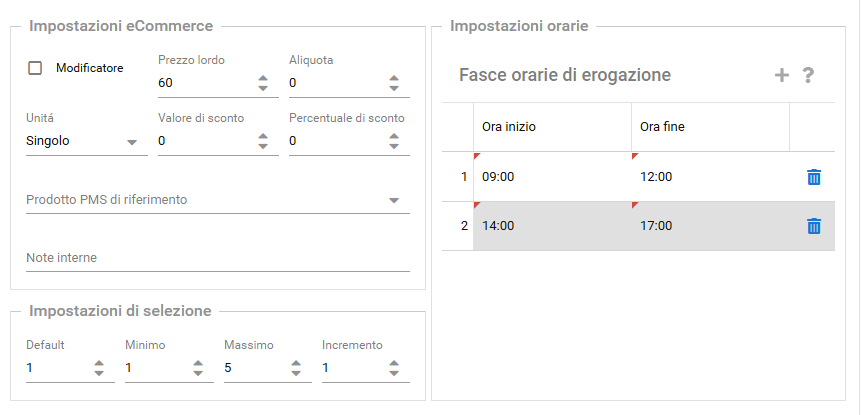Click the Ora fine column header
861x415 pixels.
click(x=710, y=127)
